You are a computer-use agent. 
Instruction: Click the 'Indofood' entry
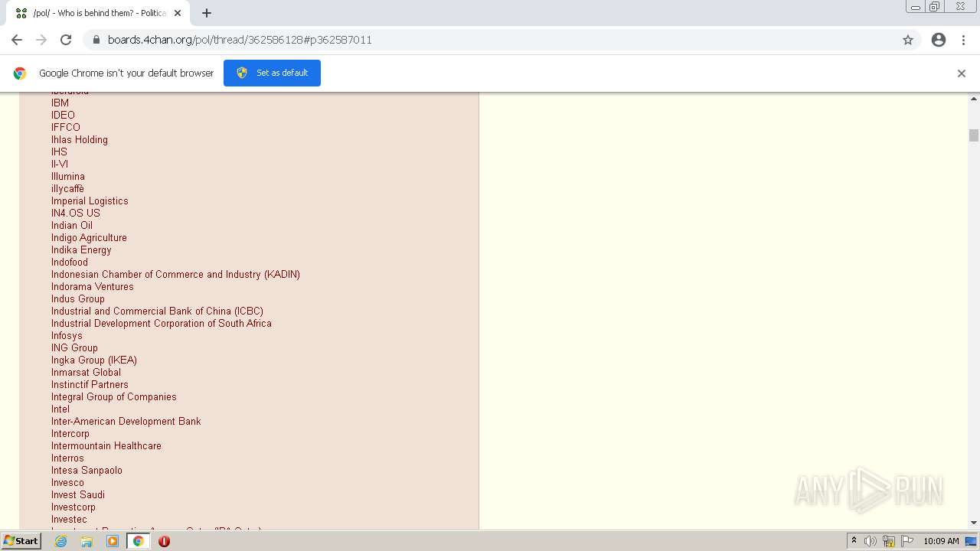pos(70,262)
